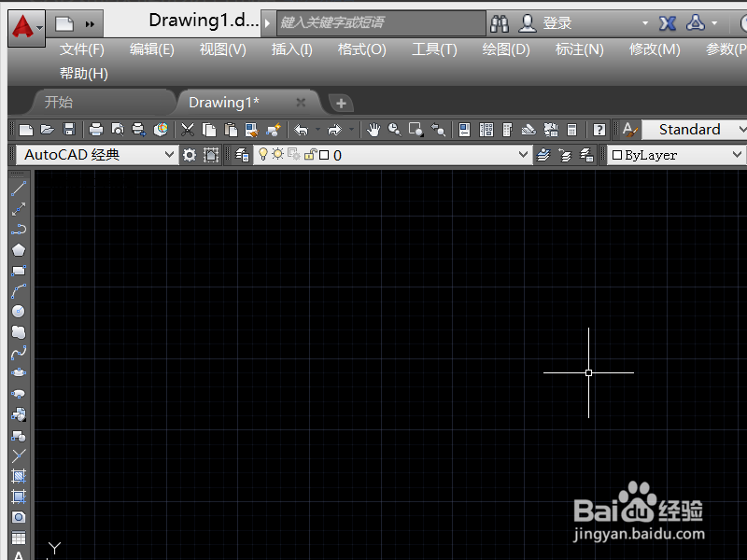The image size is (747, 560).
Task: Open the Autodesk A360 triangle icon
Action: pyautogui.click(x=695, y=22)
